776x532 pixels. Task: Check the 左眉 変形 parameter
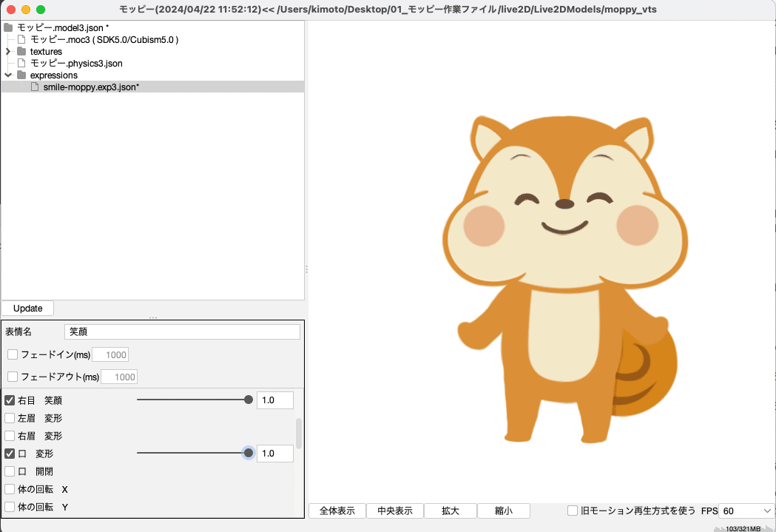[10, 417]
